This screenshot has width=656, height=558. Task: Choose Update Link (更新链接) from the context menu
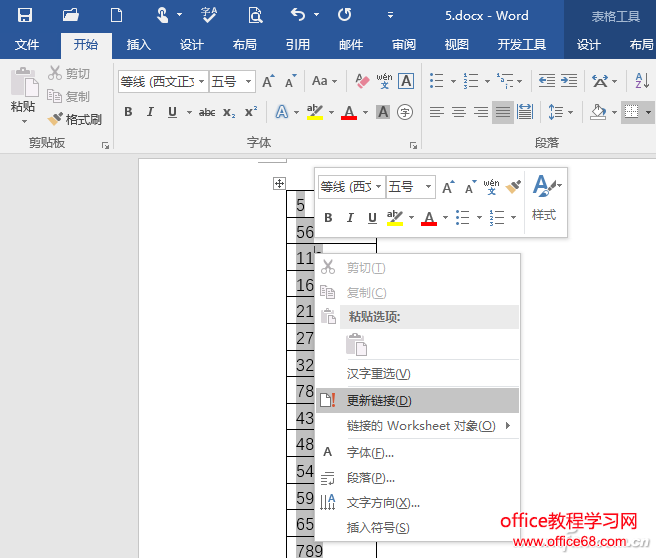(x=379, y=401)
